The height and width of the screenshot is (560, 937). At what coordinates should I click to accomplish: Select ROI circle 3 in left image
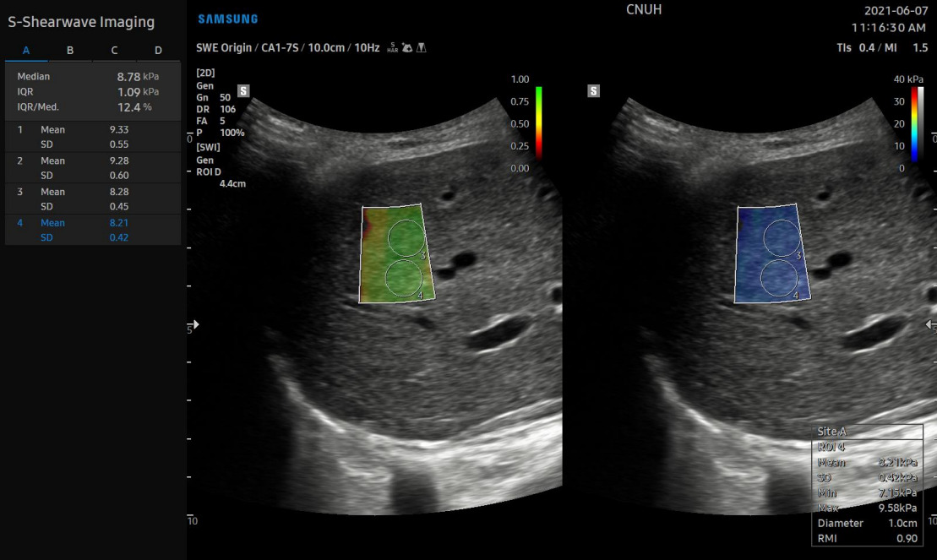coord(406,237)
